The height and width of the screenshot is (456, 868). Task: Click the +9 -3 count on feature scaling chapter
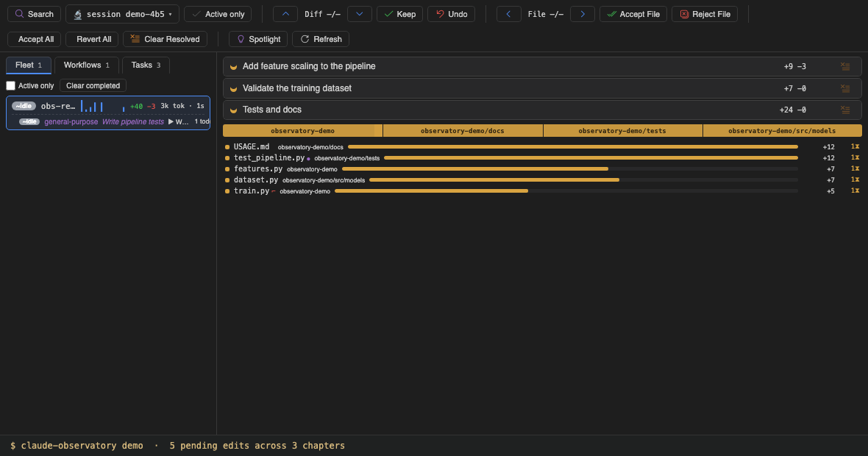(x=795, y=66)
